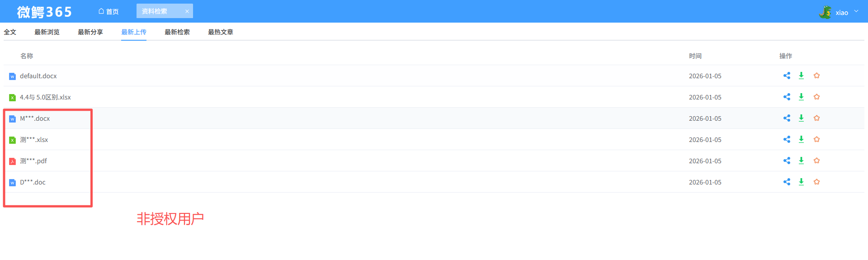The height and width of the screenshot is (260, 868).
Task: Open the default.docx file name
Action: pyautogui.click(x=38, y=76)
